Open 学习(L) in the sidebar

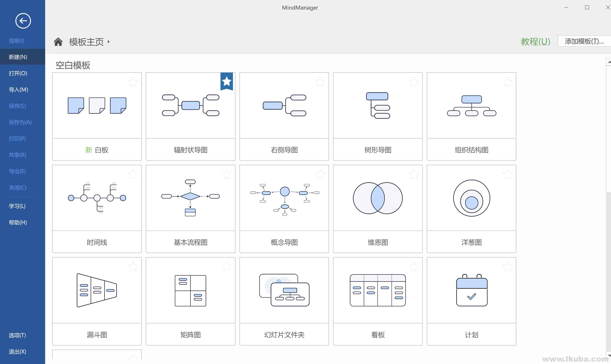point(17,206)
